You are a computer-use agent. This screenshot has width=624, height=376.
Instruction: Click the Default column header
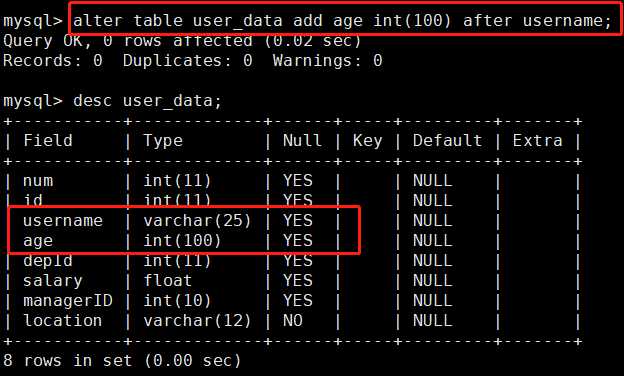coord(447,140)
